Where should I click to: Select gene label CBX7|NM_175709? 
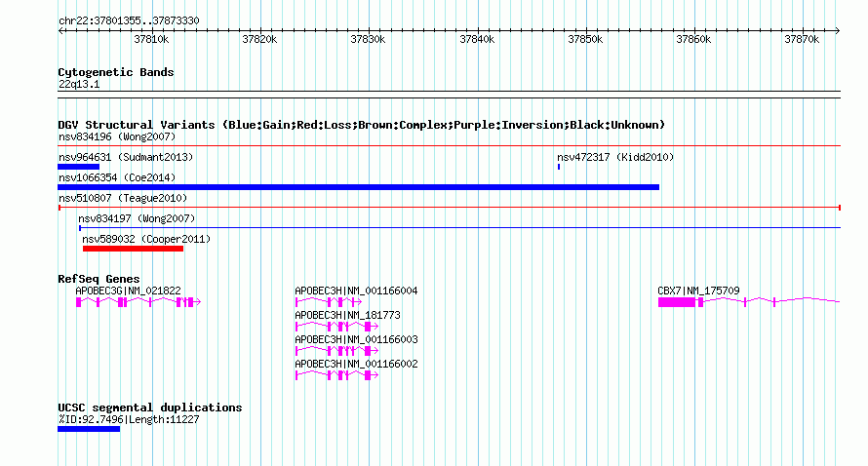click(698, 291)
